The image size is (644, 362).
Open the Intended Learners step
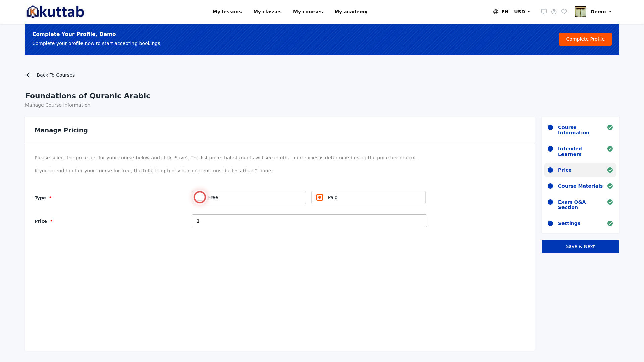click(570, 152)
